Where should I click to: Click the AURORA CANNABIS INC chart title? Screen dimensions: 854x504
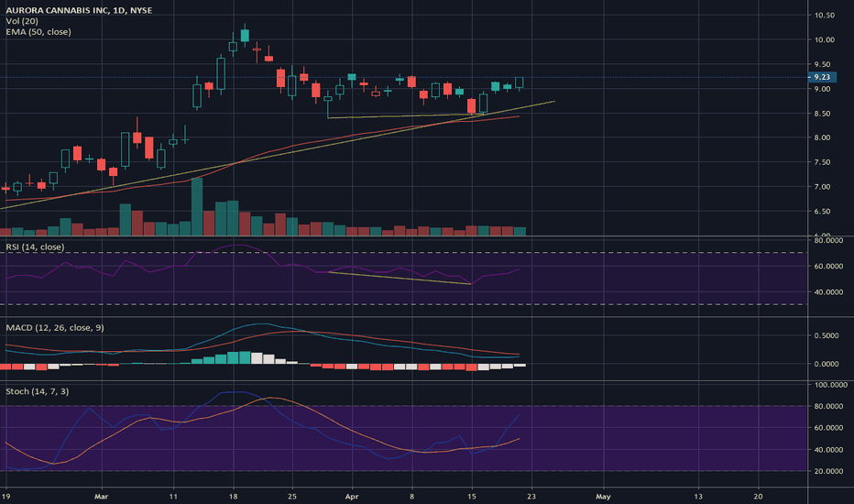[79, 10]
